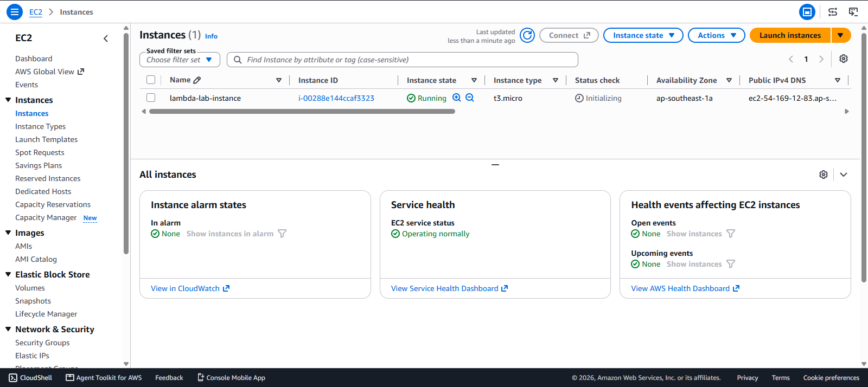Open Console Mobile App link
Viewport: 868px width, 387px height.
coord(231,378)
